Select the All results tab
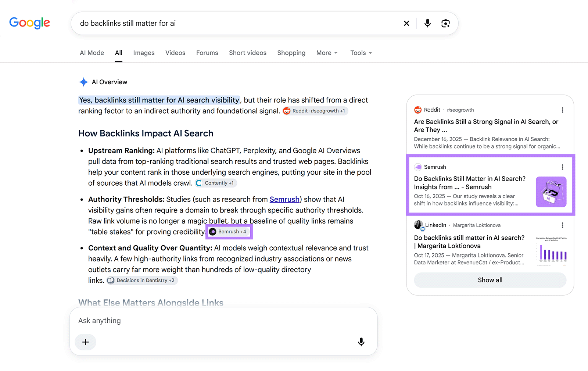The height and width of the screenshot is (371, 588). 118,53
